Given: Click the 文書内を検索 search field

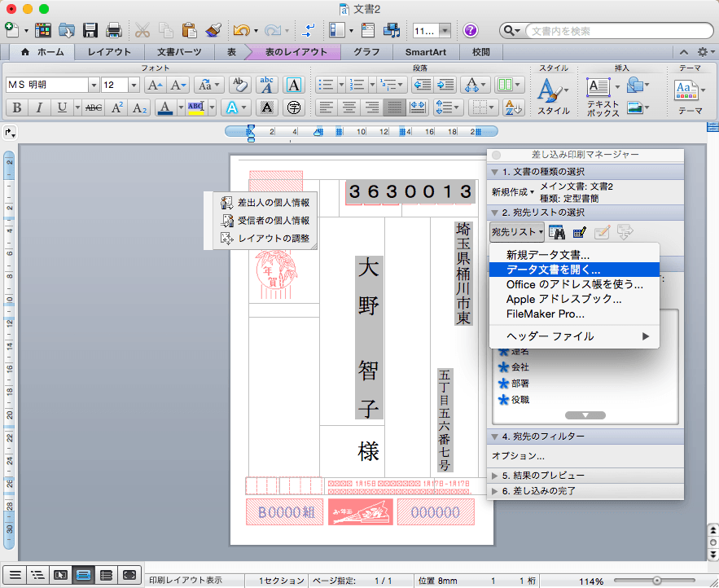Looking at the screenshot, I should 619,31.
